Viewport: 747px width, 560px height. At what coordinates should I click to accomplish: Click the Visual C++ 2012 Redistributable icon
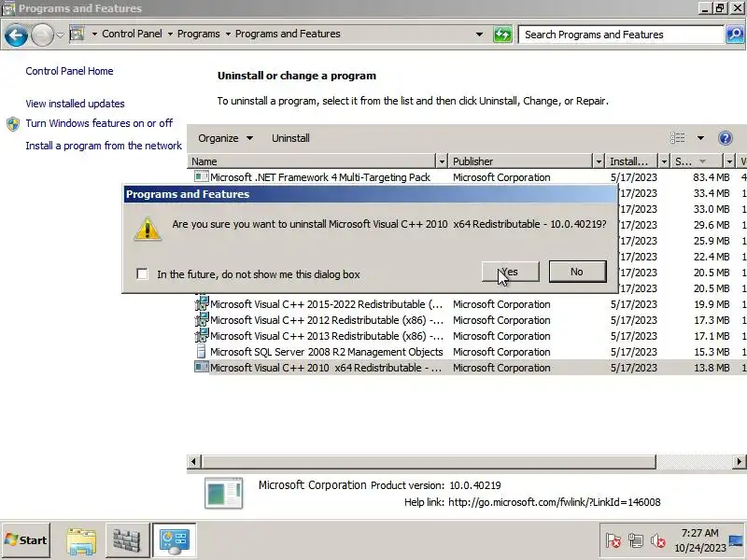tap(202, 319)
